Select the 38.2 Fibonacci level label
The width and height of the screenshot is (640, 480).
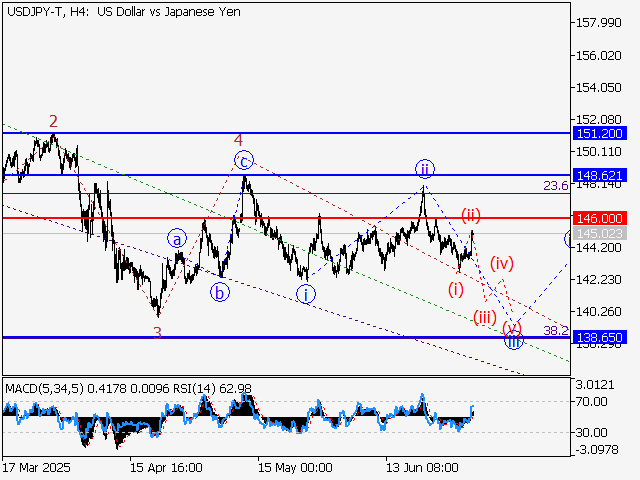[x=556, y=329]
